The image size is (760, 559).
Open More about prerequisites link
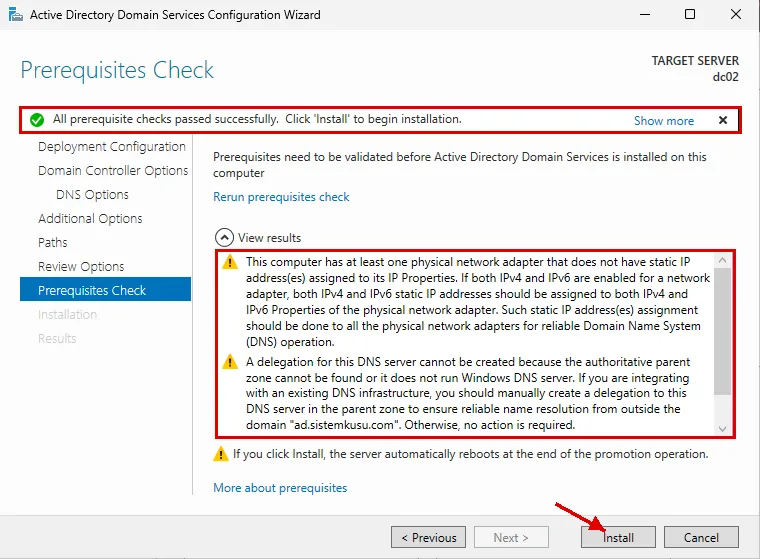[280, 488]
